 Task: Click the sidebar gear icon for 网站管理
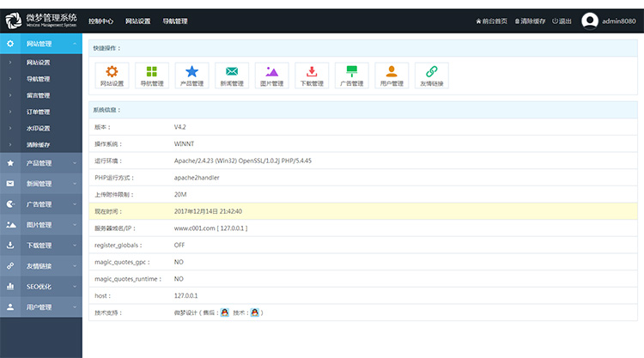[x=10, y=44]
